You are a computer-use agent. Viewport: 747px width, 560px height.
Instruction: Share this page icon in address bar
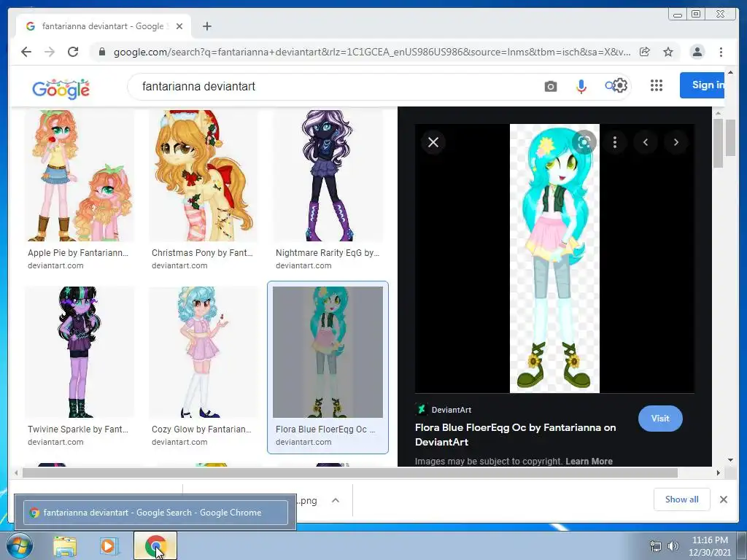tap(645, 52)
